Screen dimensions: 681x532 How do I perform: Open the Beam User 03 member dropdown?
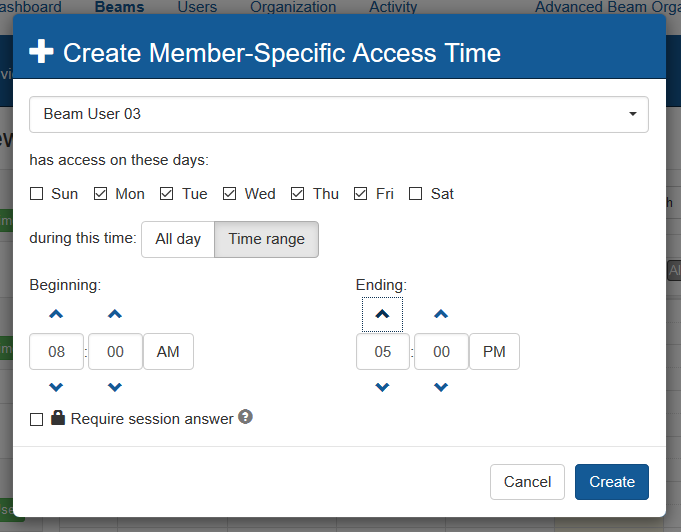pyautogui.click(x=338, y=114)
